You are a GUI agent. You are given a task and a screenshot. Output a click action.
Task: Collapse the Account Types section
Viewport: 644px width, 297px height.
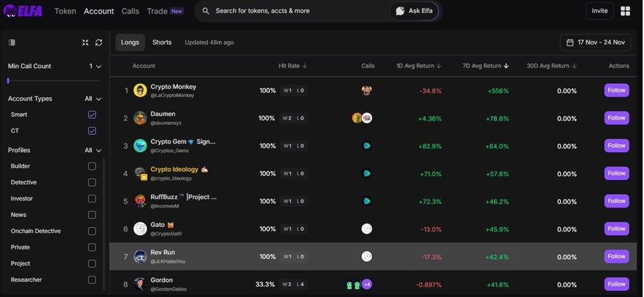click(98, 99)
